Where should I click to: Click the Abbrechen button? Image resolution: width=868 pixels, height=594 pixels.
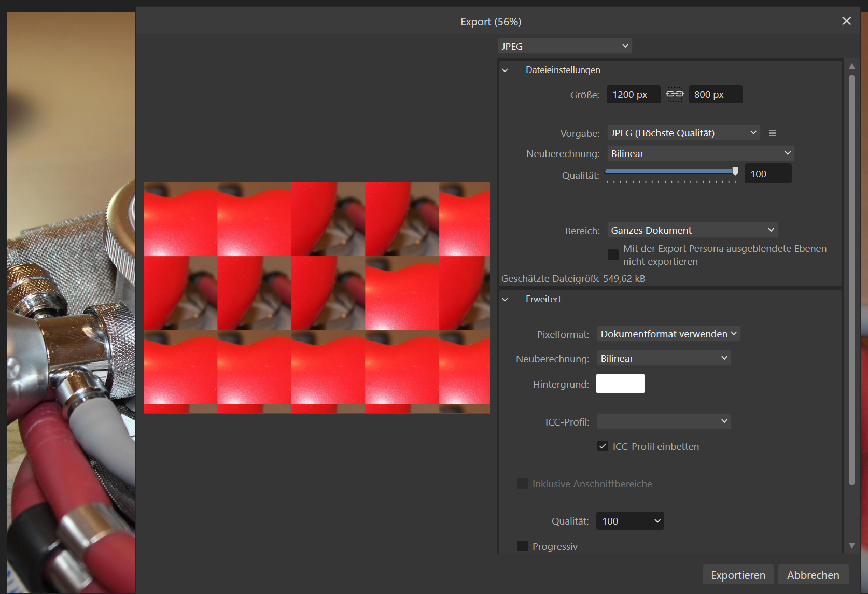tap(813, 575)
